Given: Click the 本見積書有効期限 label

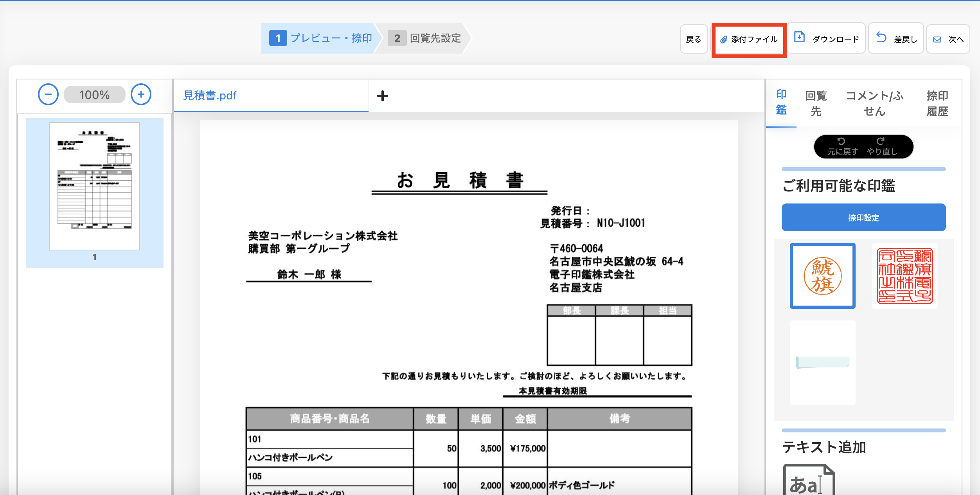Looking at the screenshot, I should [552, 391].
